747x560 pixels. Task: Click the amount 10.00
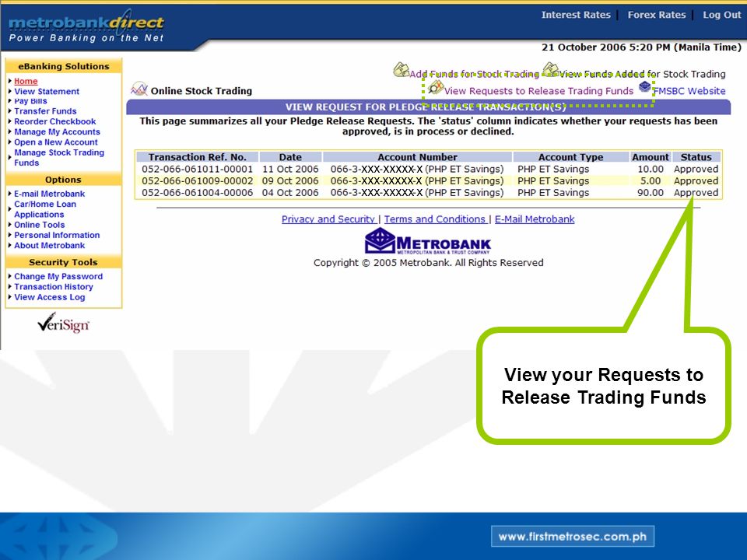(x=651, y=170)
